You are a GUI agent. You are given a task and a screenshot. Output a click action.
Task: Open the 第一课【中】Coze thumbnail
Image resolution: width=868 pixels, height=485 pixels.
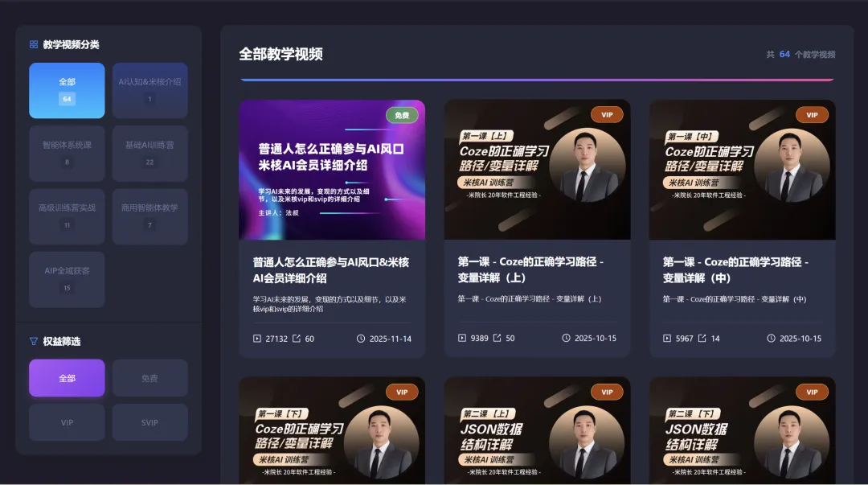[x=743, y=170]
